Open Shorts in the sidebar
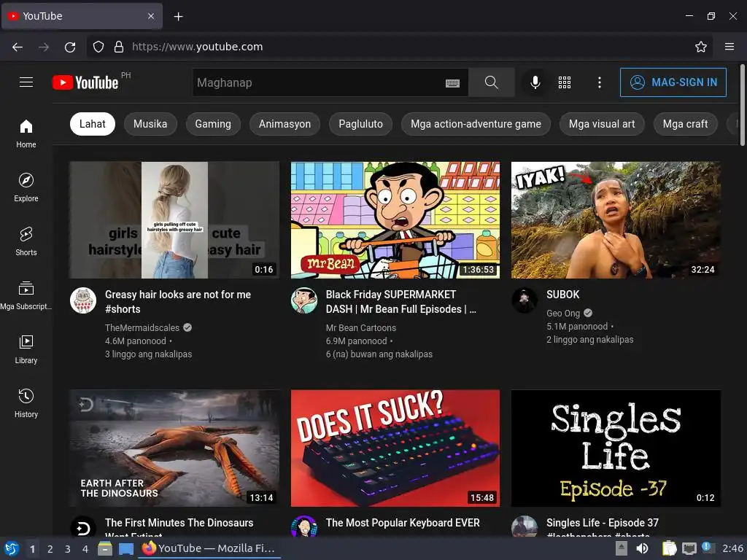Screen dimensions: 747x560 26,242
